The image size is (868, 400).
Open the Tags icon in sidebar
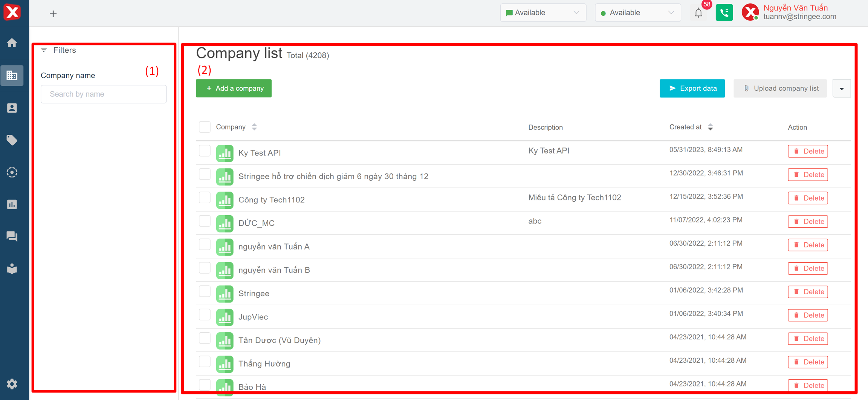point(12,140)
